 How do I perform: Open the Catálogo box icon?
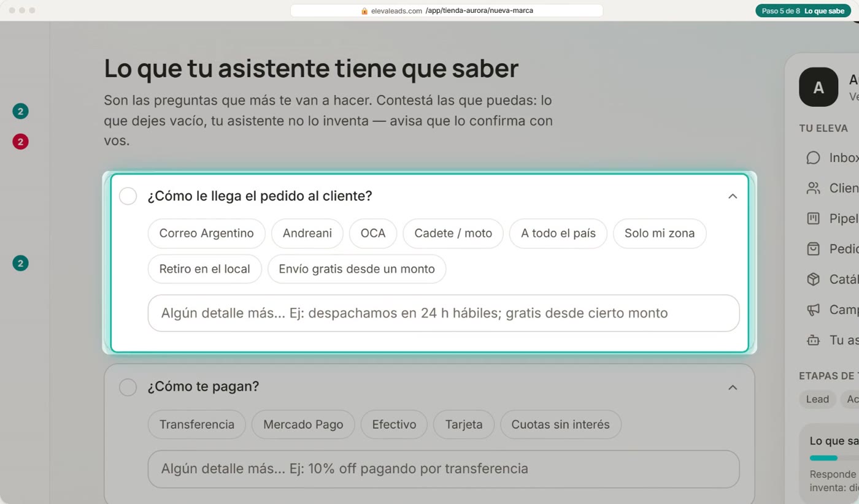click(x=813, y=280)
